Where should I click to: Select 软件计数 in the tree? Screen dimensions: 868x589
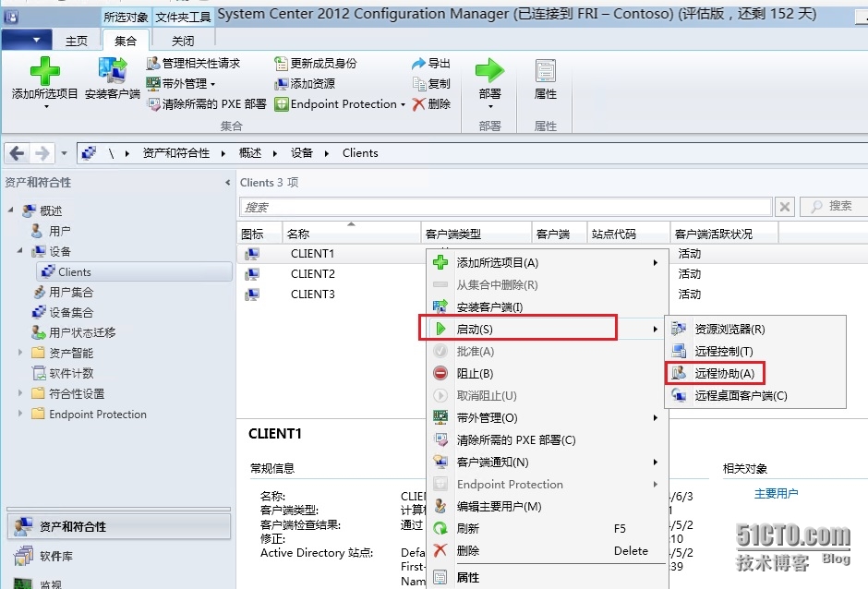pyautogui.click(x=71, y=373)
